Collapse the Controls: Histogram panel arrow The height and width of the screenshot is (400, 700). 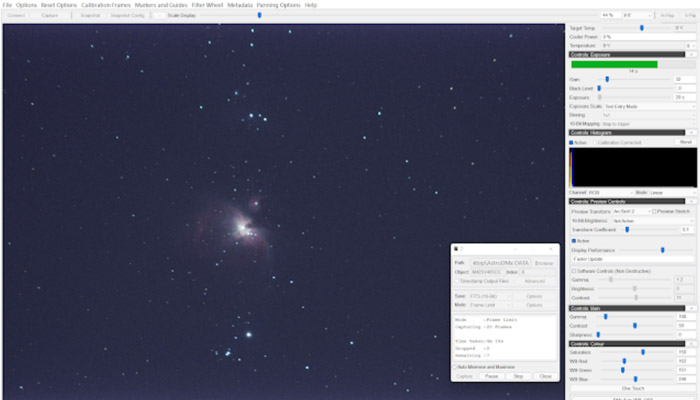pos(691,132)
